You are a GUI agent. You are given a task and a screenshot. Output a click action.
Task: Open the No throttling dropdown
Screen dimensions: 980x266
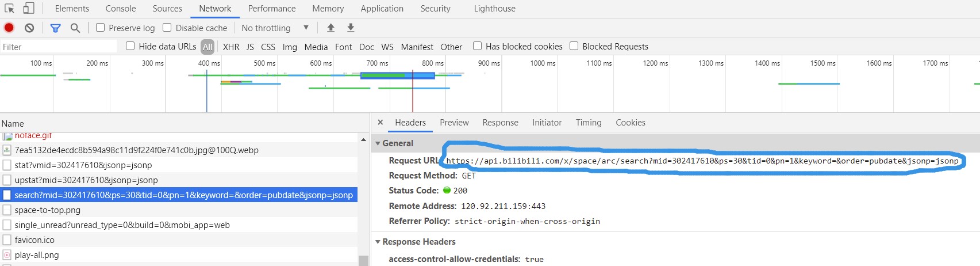(275, 28)
